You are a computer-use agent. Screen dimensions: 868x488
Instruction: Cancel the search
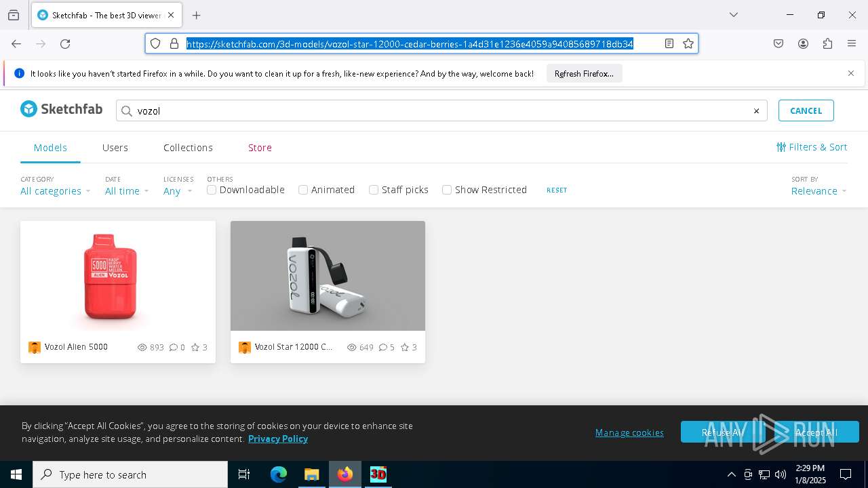coord(806,110)
